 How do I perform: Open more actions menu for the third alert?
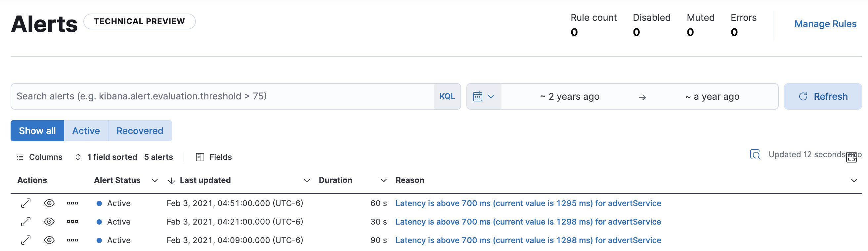pos(72,240)
